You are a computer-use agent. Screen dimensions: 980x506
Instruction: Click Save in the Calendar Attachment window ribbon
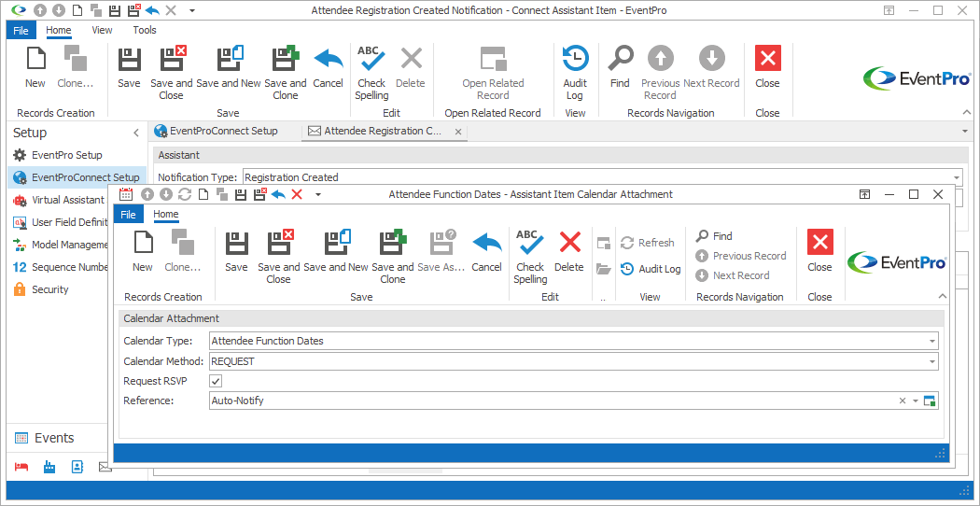point(236,251)
